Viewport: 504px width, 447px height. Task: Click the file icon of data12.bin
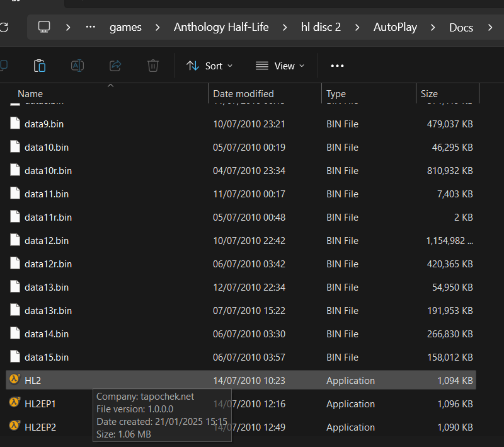(x=14, y=240)
